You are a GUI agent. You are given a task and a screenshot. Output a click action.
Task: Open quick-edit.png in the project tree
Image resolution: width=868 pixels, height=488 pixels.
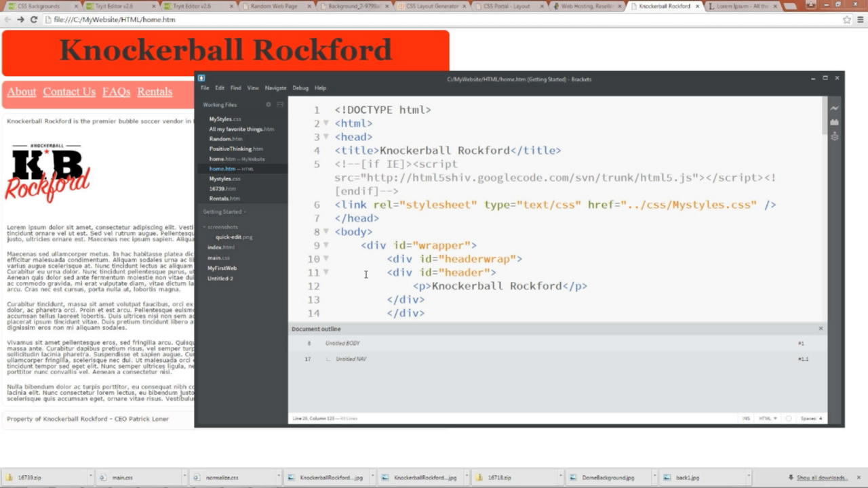pos(234,237)
